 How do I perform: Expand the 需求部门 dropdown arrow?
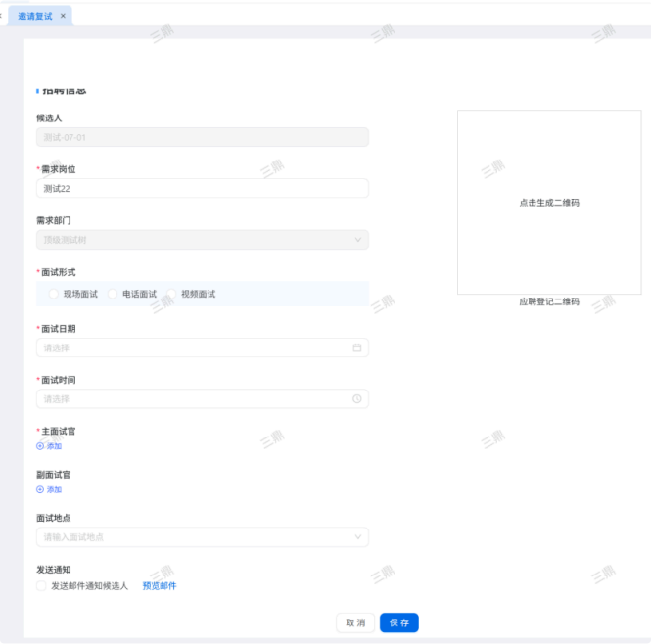coord(357,239)
